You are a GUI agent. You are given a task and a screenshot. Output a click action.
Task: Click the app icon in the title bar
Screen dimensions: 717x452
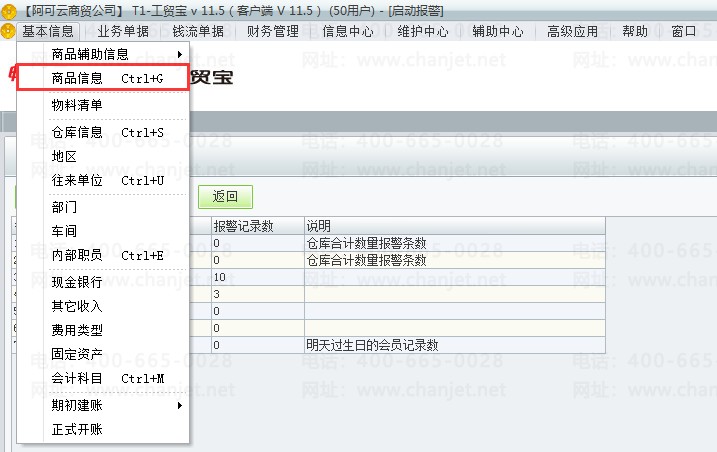pyautogui.click(x=8, y=11)
